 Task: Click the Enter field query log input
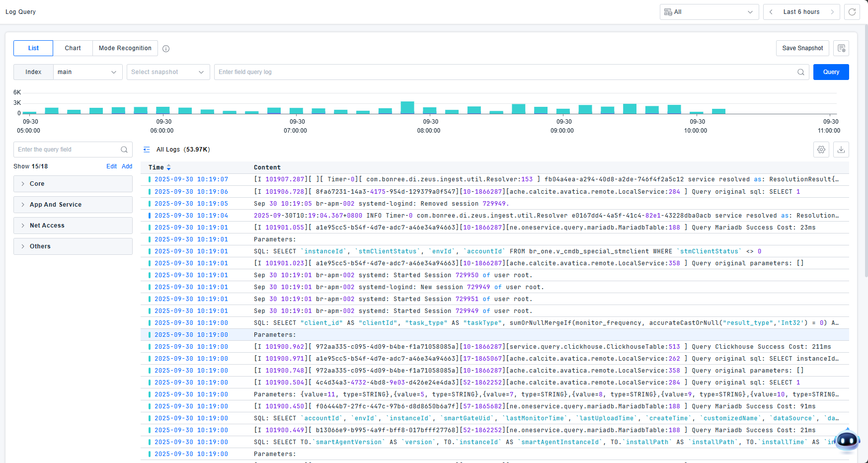coord(504,72)
